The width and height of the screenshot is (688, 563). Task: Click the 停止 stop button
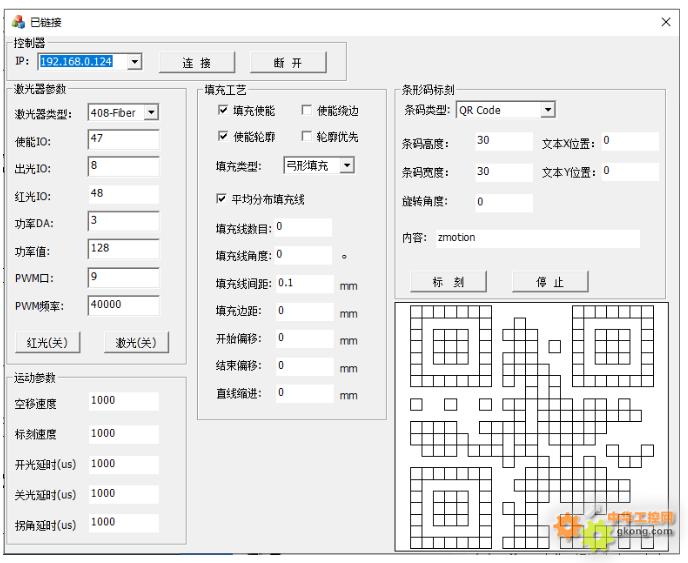point(550,281)
